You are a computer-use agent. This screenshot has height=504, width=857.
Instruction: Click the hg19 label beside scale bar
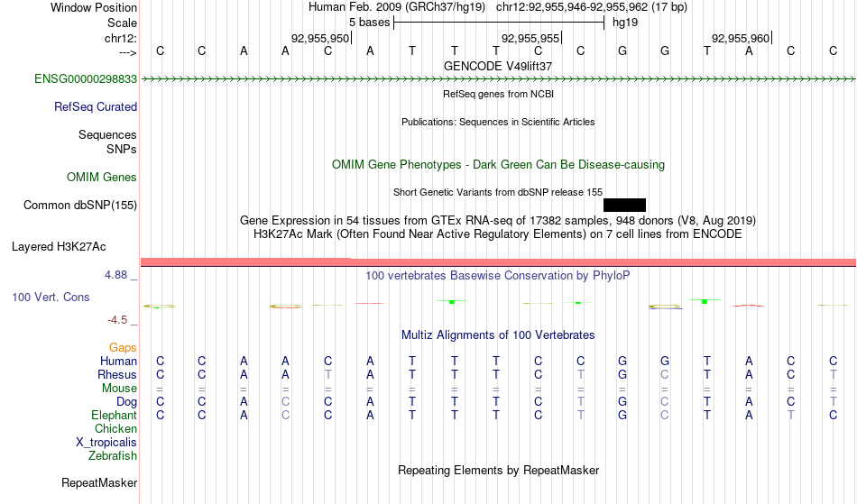pyautogui.click(x=625, y=23)
